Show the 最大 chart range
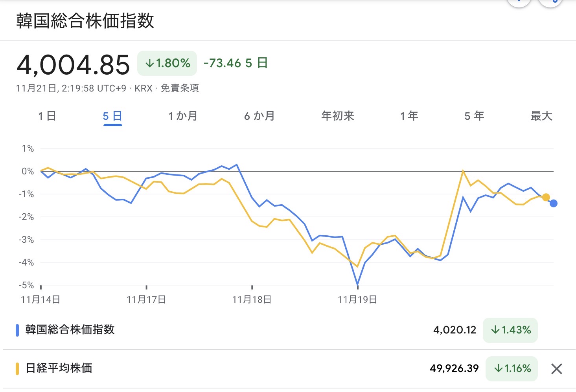This screenshot has height=392, width=576. (x=541, y=116)
